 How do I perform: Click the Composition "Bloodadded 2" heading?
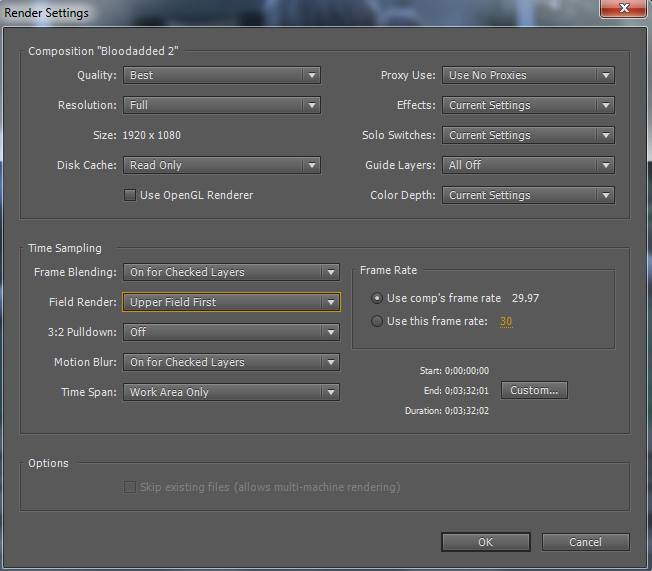103,51
